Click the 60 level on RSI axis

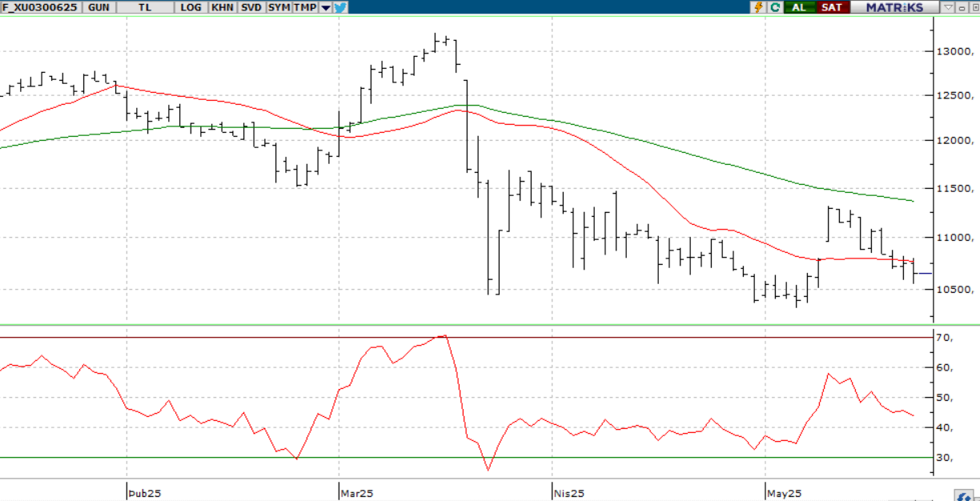pyautogui.click(x=946, y=368)
